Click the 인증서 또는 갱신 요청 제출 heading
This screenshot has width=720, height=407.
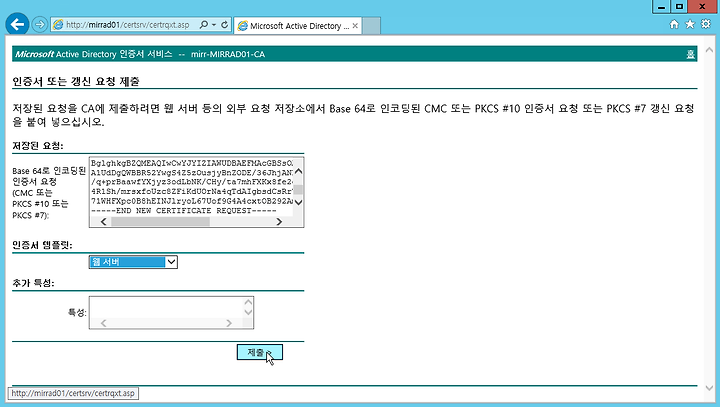pyautogui.click(x=76, y=81)
